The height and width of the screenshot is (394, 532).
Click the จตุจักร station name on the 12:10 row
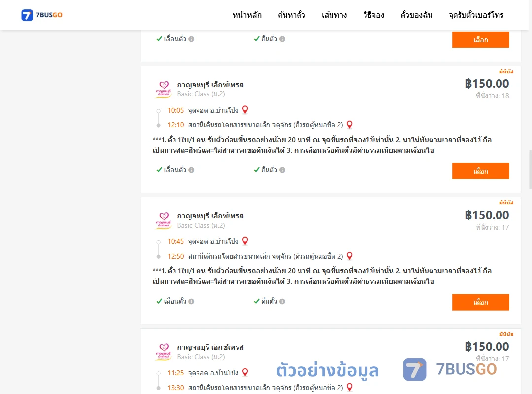[x=266, y=125]
